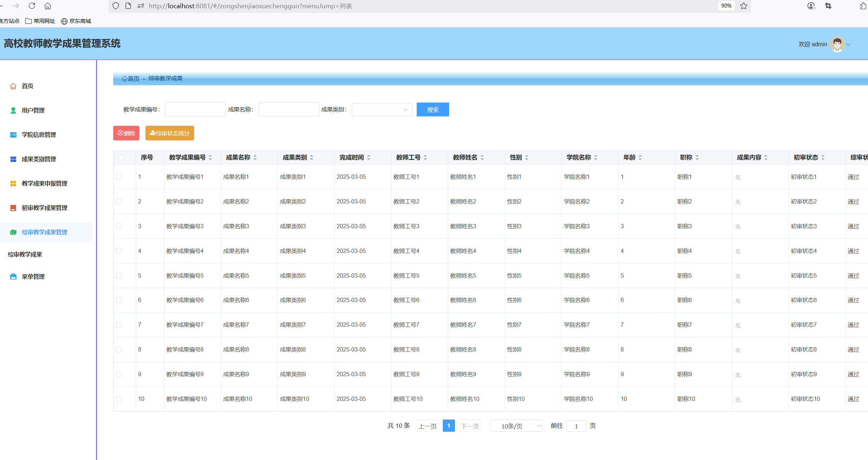Image resolution: width=868 pixels, height=460 pixels.
Task: Click the blue 搜索 button
Action: click(x=432, y=110)
